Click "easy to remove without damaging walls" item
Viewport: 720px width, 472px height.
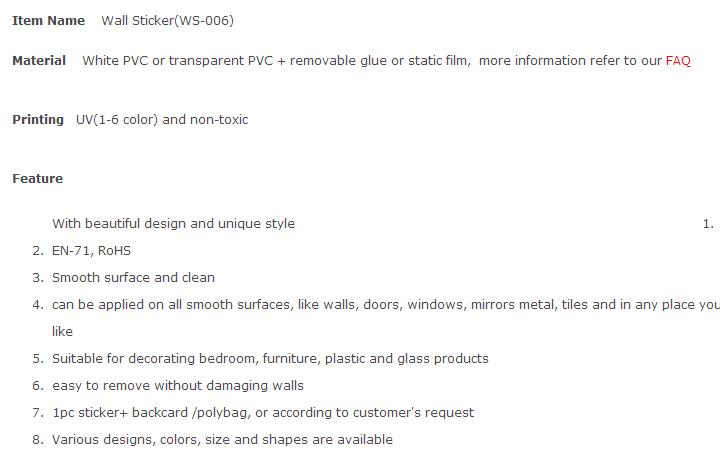point(178,386)
